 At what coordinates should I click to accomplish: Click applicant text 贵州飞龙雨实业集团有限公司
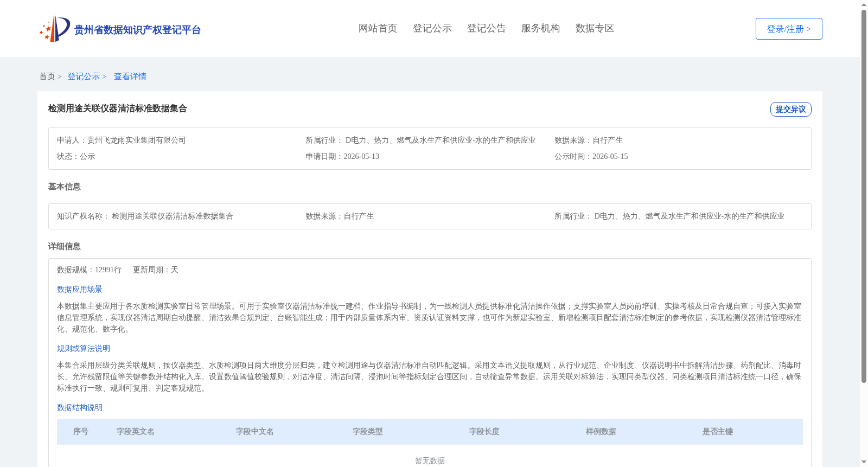(137, 140)
